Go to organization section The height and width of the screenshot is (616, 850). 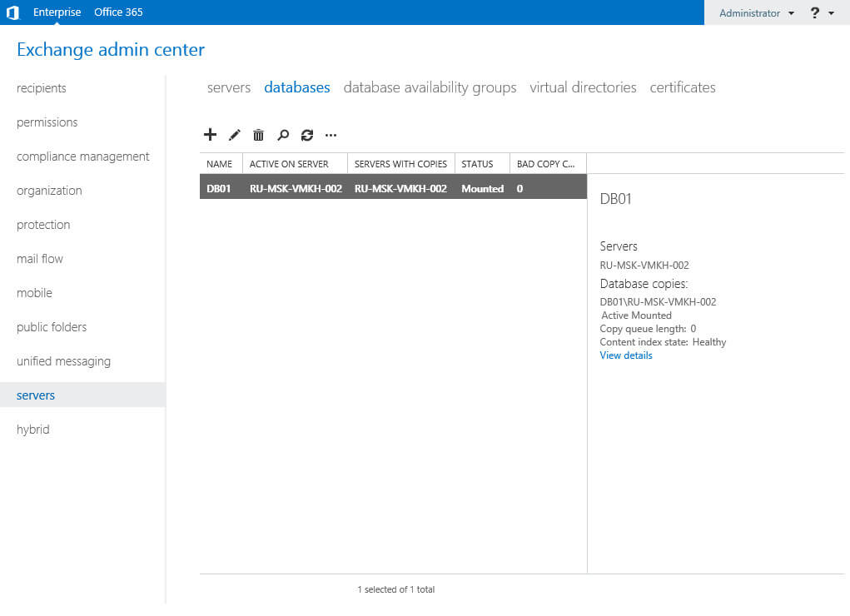point(49,191)
